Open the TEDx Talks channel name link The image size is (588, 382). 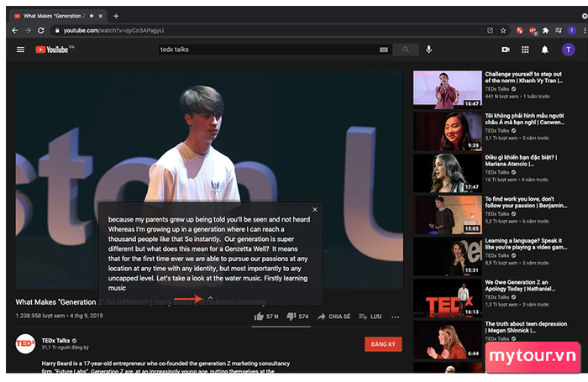[x=55, y=340]
